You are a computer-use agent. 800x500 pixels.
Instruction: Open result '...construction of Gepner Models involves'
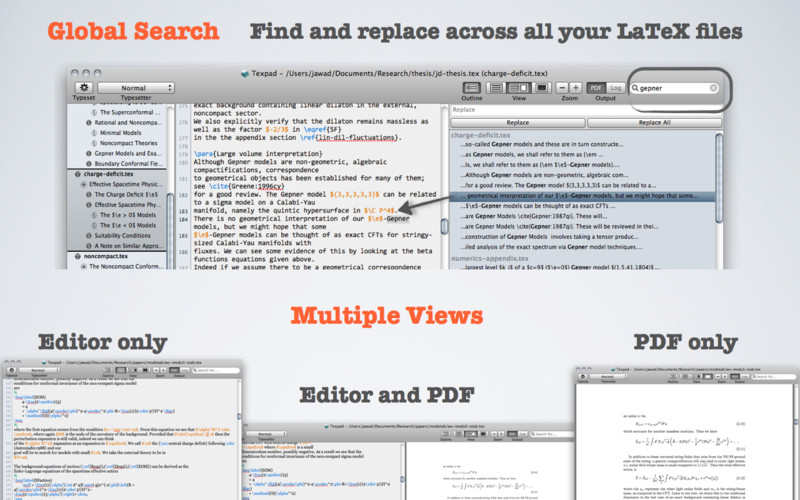(549, 236)
